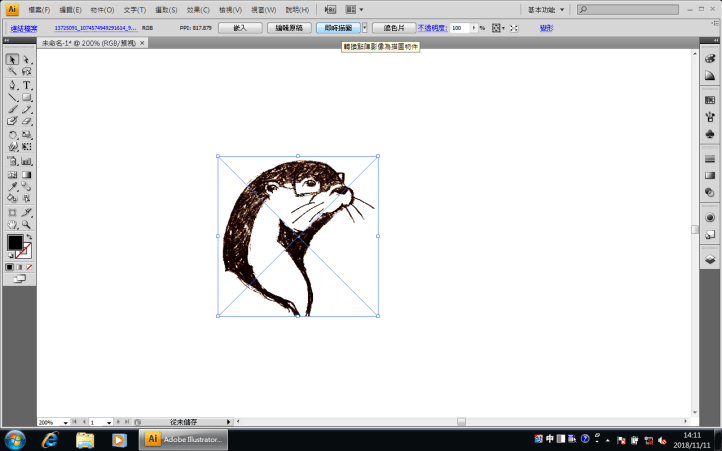Open the 效果(C) menu
This screenshot has width=722, height=451.
tap(196, 9)
